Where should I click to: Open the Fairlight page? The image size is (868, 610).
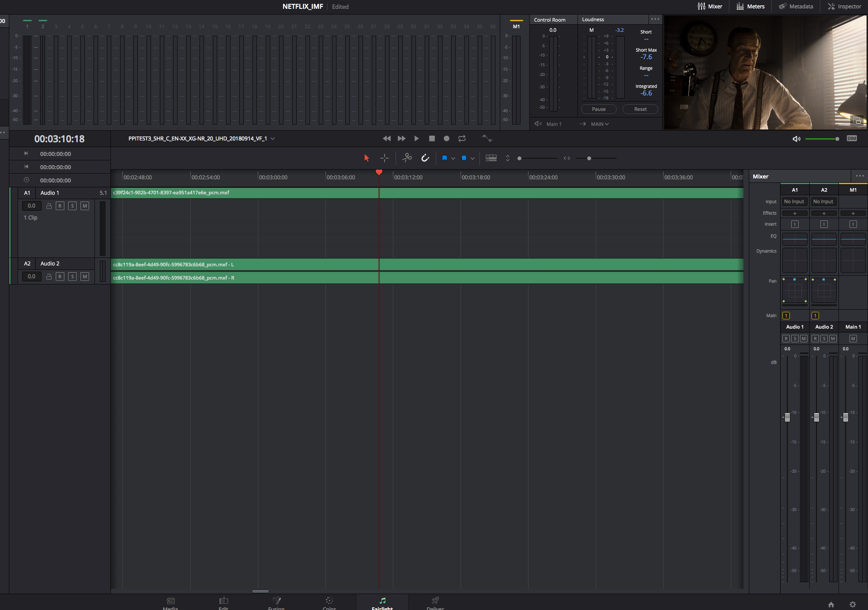pos(382,603)
